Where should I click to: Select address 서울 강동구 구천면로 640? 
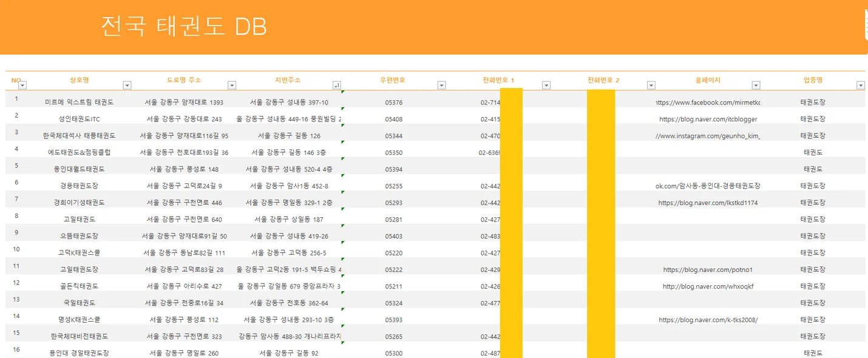(x=184, y=219)
